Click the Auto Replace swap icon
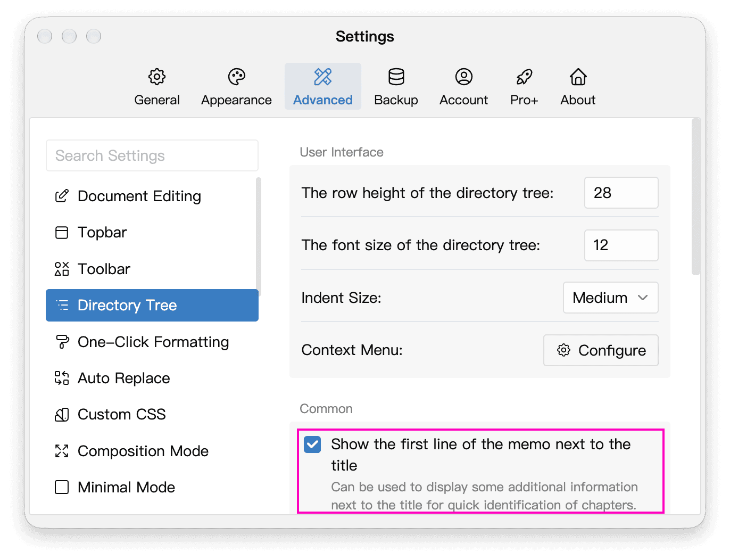Viewport: 730px width, 560px height. point(62,378)
